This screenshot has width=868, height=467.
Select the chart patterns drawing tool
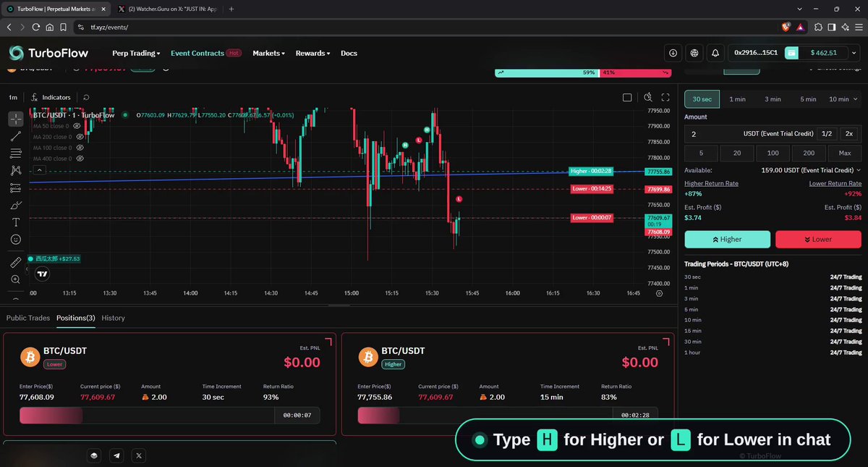pyautogui.click(x=16, y=171)
